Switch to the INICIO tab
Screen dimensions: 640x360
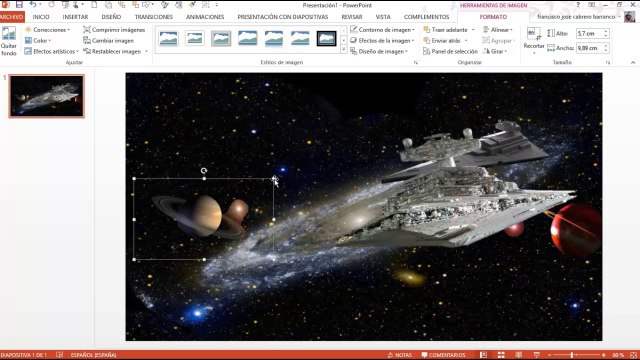point(41,17)
